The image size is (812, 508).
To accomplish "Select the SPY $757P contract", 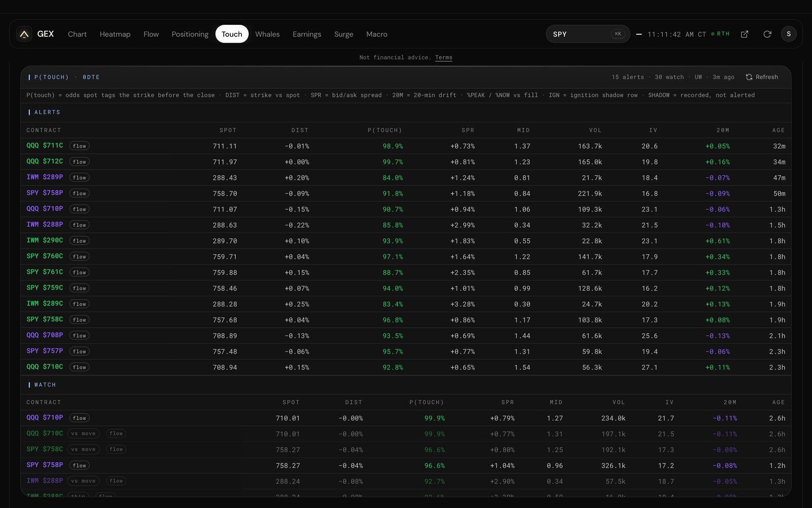I will coord(45,351).
